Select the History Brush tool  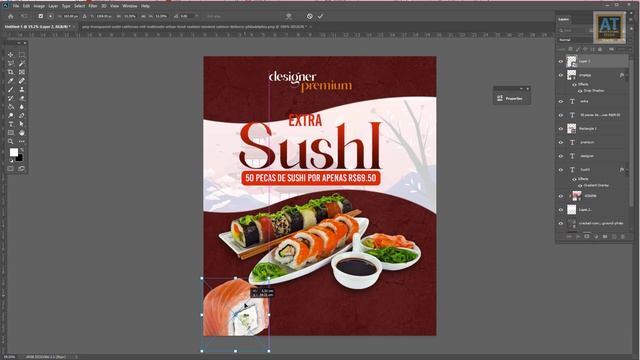click(11, 98)
